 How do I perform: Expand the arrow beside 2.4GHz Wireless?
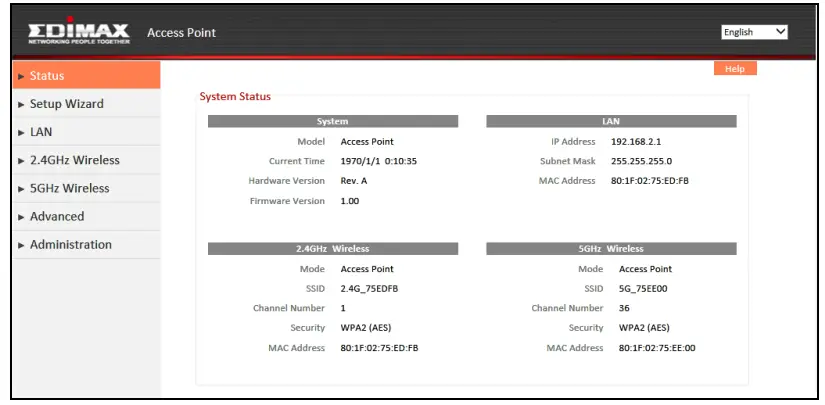pos(21,161)
